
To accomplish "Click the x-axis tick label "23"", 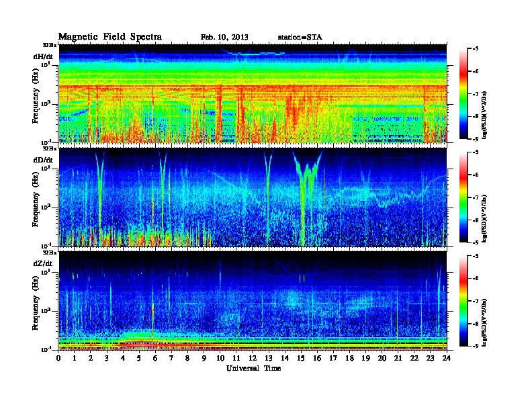I will point(430,358).
